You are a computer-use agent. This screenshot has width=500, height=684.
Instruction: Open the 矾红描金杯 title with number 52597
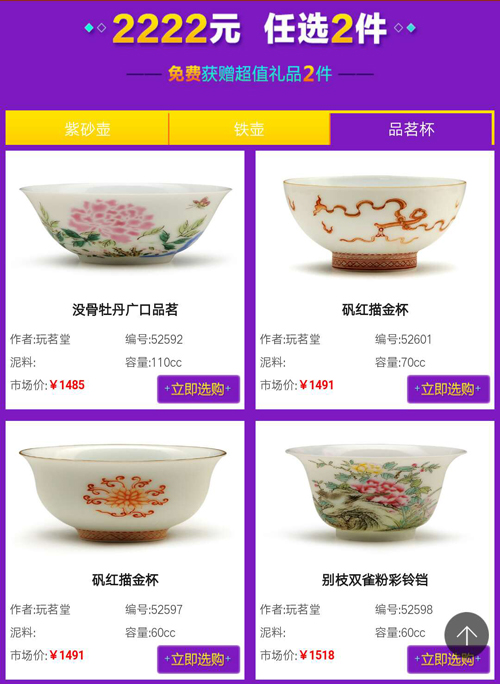pyautogui.click(x=125, y=580)
